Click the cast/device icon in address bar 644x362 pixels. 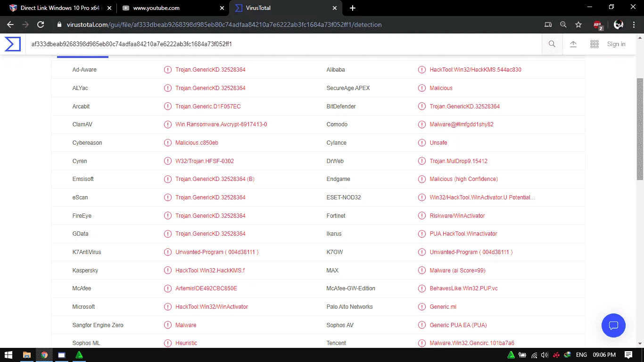[548, 25]
